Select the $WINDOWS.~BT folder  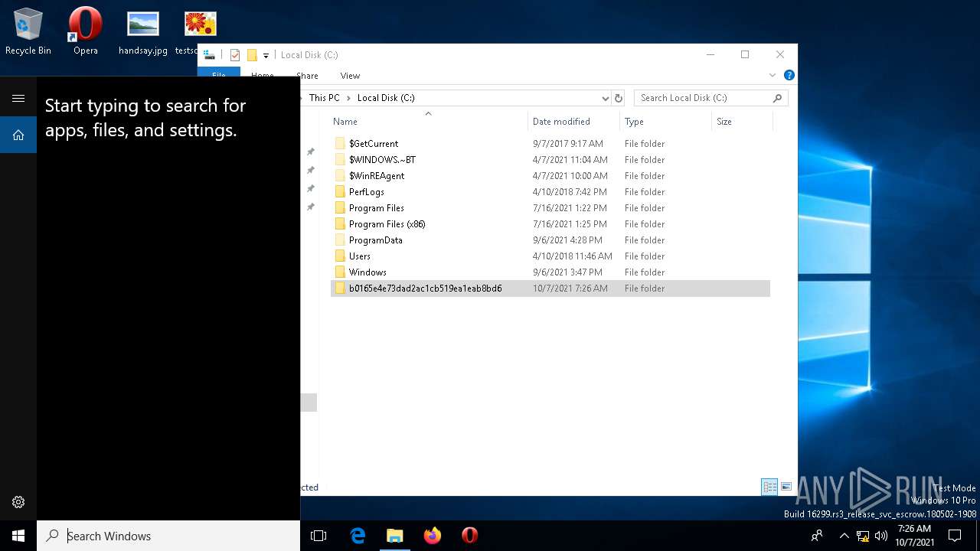tap(550, 160)
